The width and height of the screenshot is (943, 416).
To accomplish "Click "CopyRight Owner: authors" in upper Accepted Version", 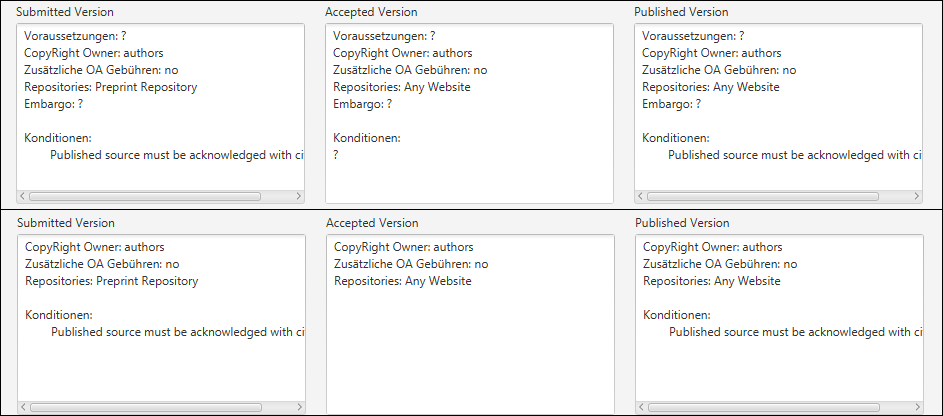I will pos(403,53).
